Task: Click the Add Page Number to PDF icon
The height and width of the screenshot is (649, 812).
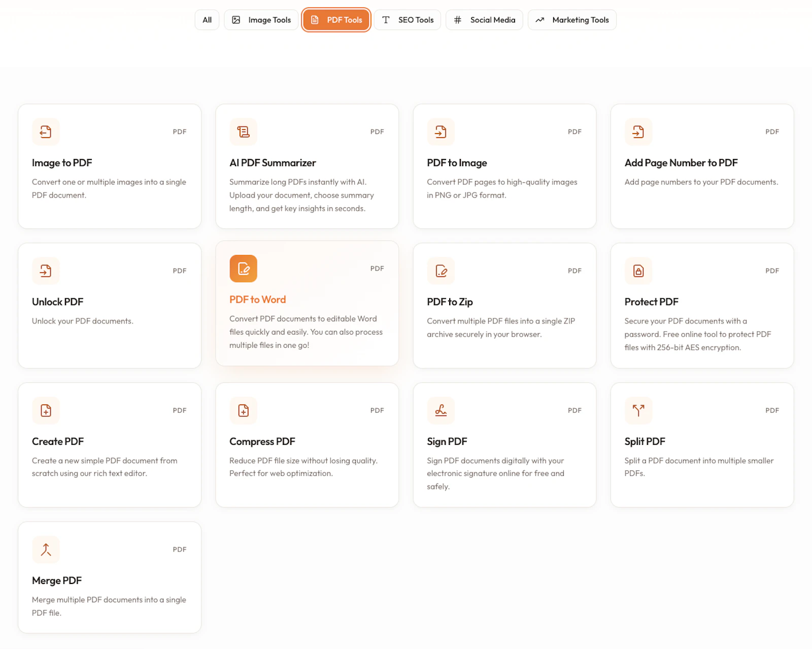Action: 638,132
